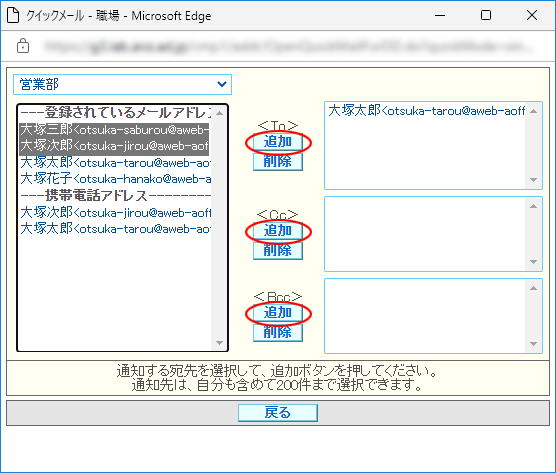Click the 戻る button

click(278, 413)
